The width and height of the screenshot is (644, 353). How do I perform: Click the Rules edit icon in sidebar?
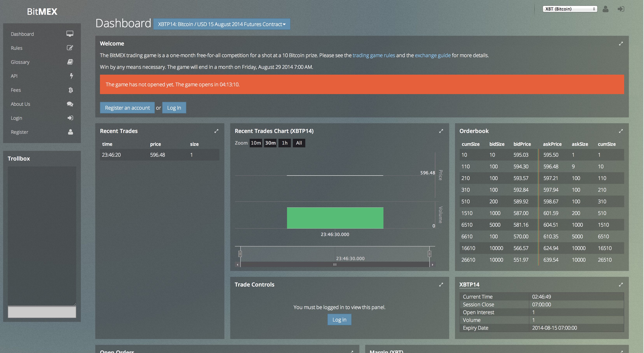70,48
